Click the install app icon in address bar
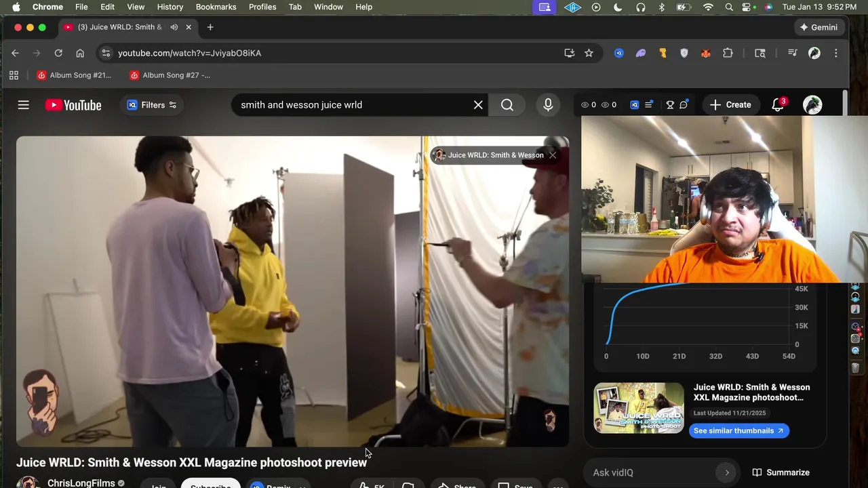Screen dimensions: 868x488 point(570,53)
